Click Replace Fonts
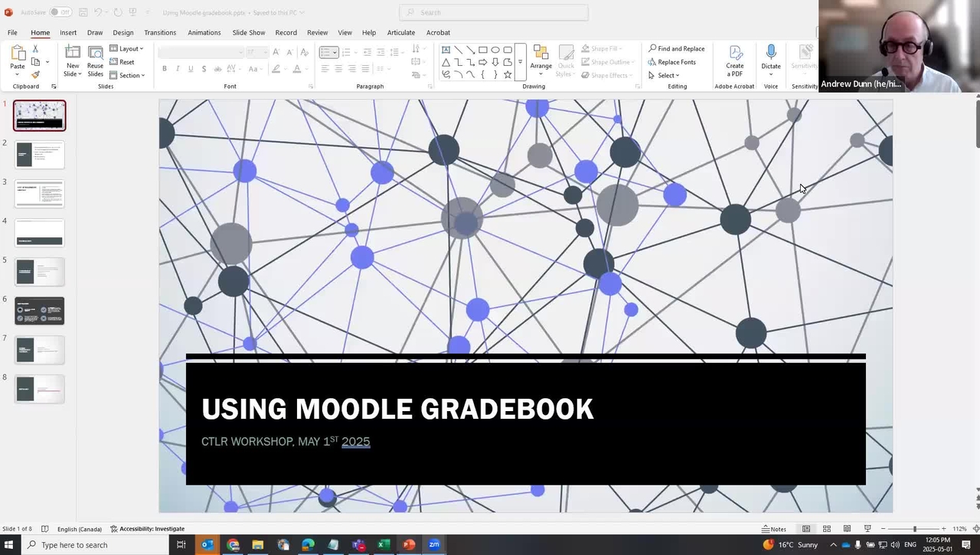 click(671, 62)
